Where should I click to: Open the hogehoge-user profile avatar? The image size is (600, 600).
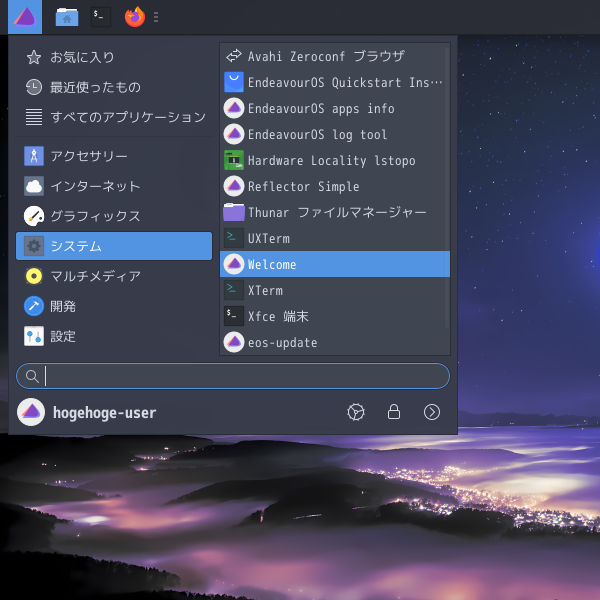[31, 412]
